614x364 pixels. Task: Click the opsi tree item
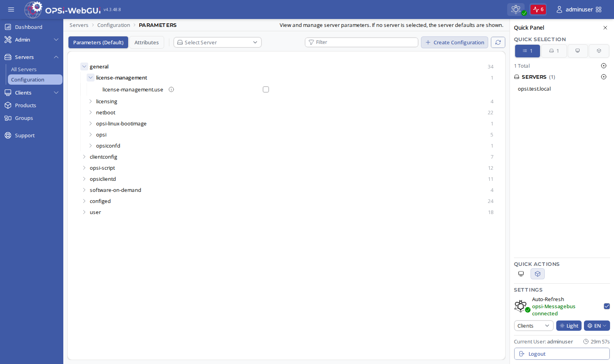101,135
